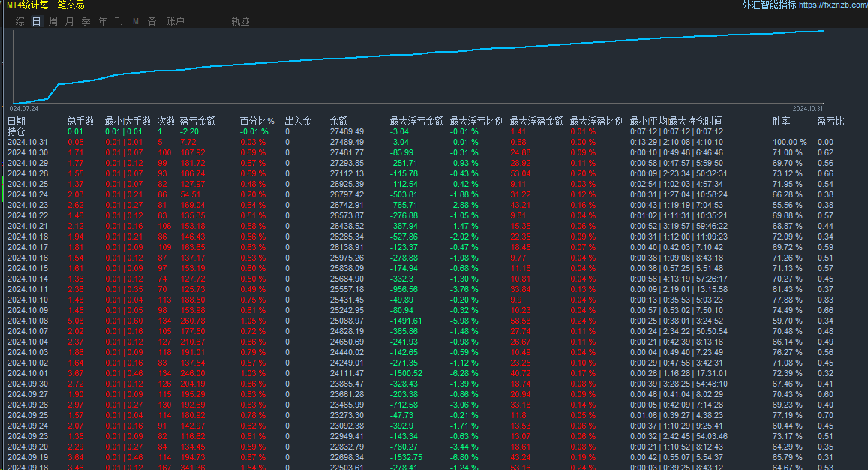The height and width of the screenshot is (470, 868).
Task: Open the 币 currency tab
Action: tap(119, 21)
